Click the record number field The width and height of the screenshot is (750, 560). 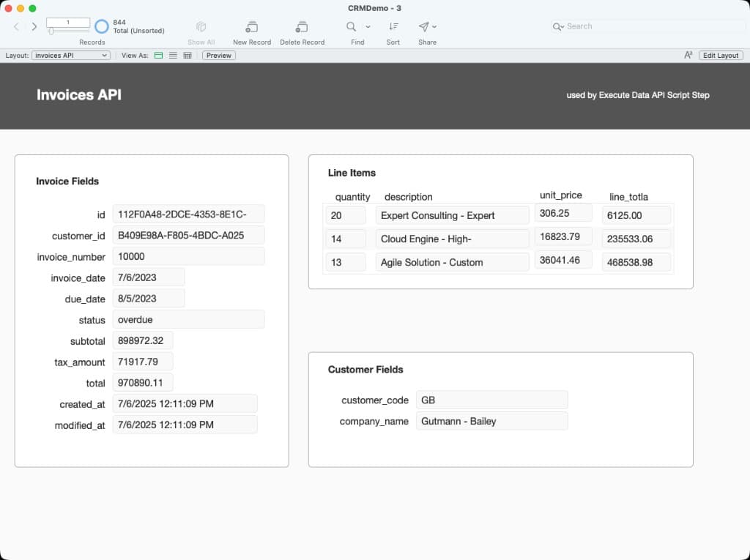coord(68,23)
